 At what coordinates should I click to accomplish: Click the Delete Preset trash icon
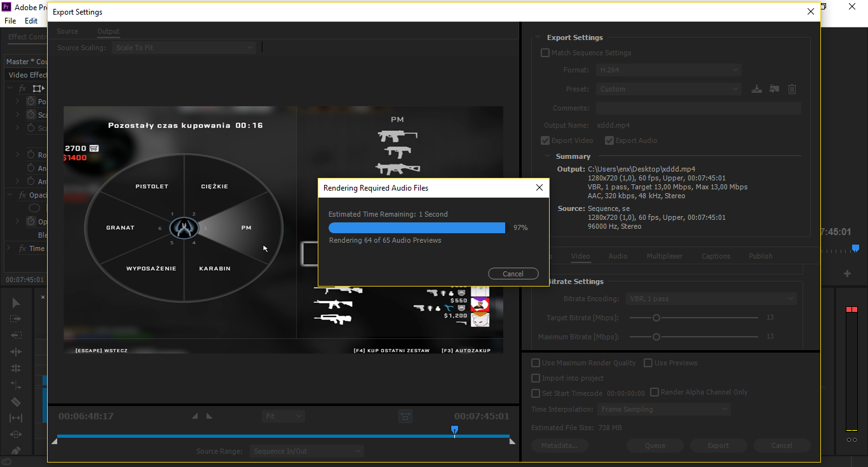792,89
